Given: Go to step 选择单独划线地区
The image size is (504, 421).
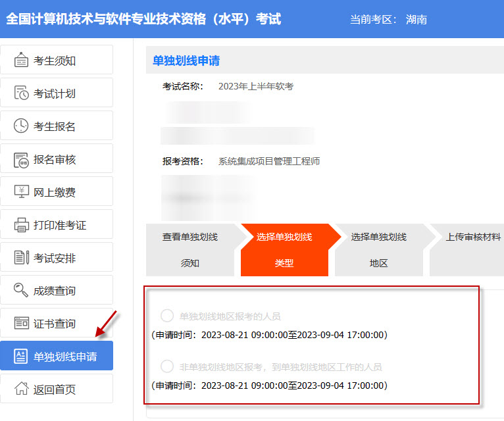Looking at the screenshot, I should point(378,250).
